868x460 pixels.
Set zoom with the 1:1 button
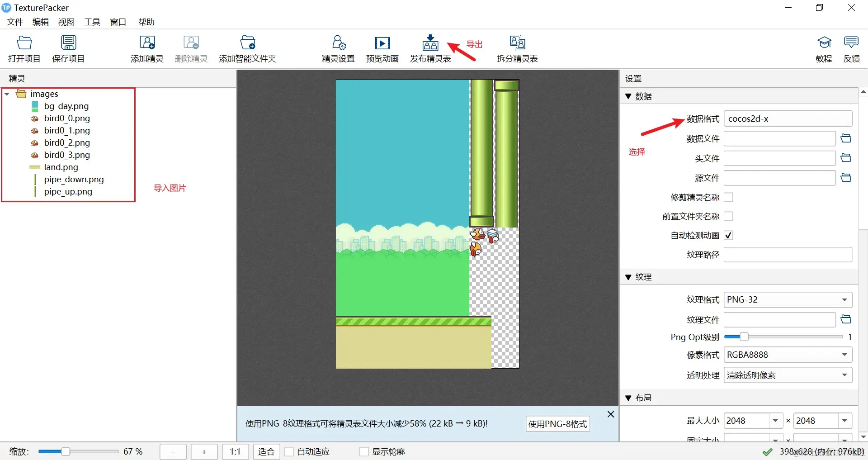235,451
